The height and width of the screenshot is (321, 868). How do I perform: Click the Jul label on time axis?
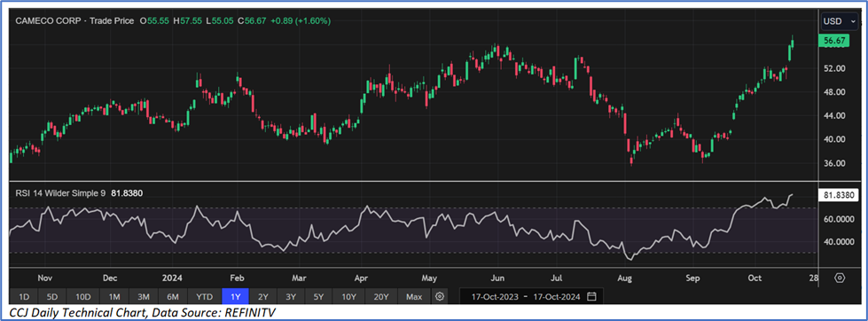pos(557,278)
